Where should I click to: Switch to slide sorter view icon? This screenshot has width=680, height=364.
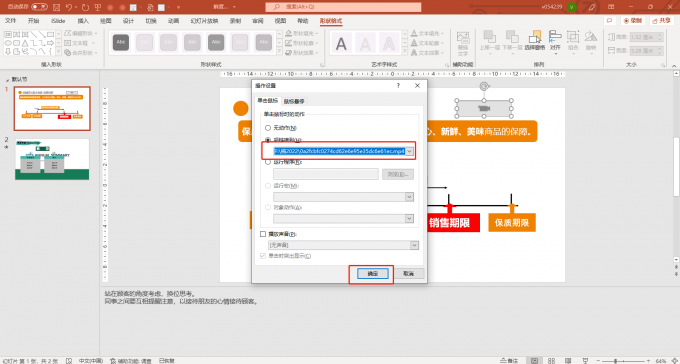pos(551,361)
